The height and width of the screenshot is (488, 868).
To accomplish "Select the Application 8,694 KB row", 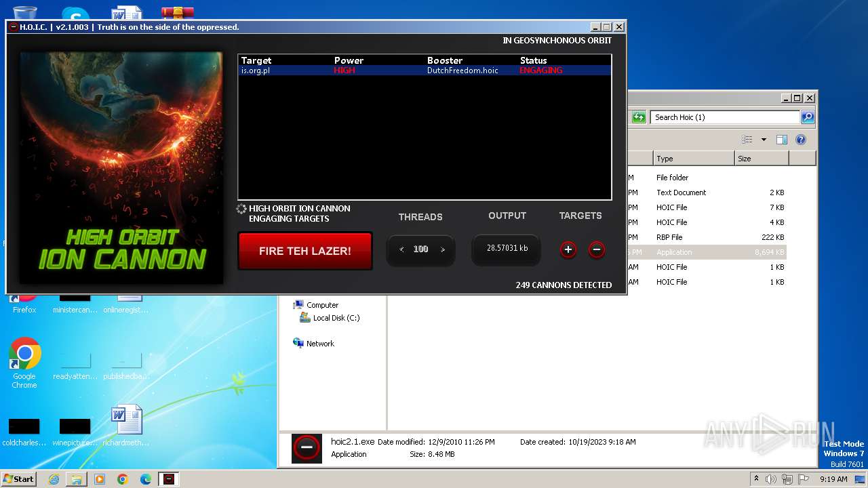I will (x=707, y=252).
